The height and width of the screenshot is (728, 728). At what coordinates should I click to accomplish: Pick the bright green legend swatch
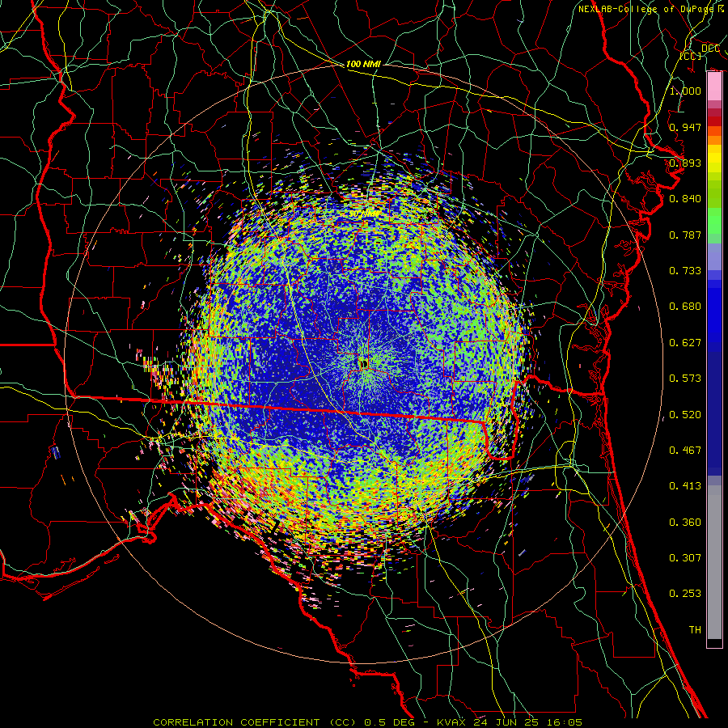714,221
